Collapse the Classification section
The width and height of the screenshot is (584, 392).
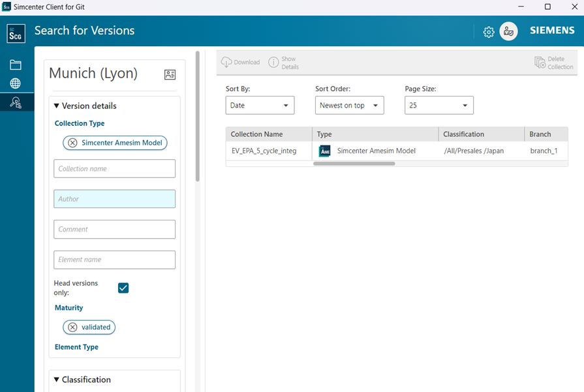coord(57,380)
